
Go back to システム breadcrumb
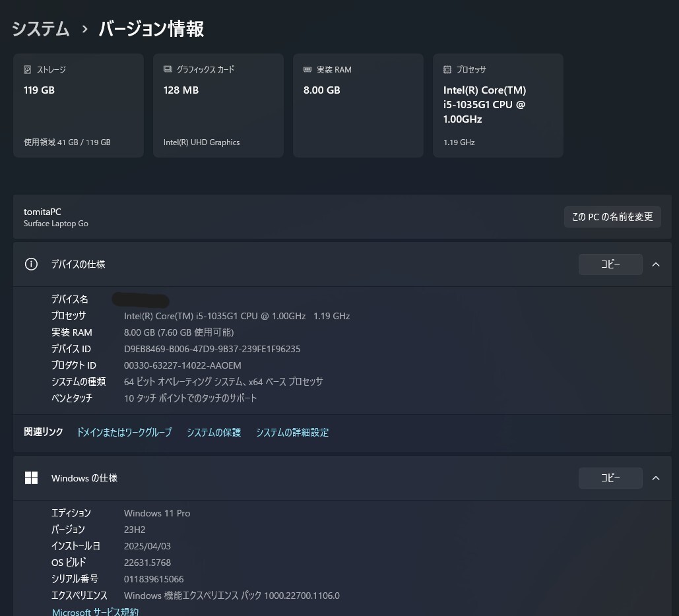click(x=41, y=28)
